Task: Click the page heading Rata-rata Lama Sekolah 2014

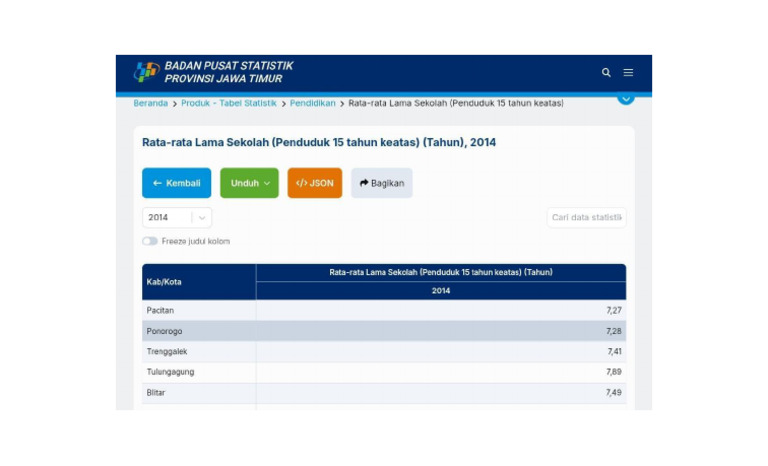Action: point(319,143)
